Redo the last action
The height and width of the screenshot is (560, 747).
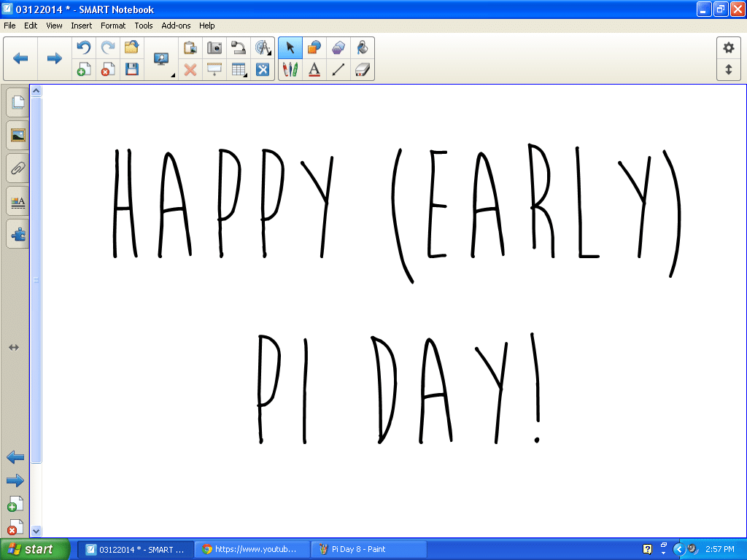[x=108, y=47]
